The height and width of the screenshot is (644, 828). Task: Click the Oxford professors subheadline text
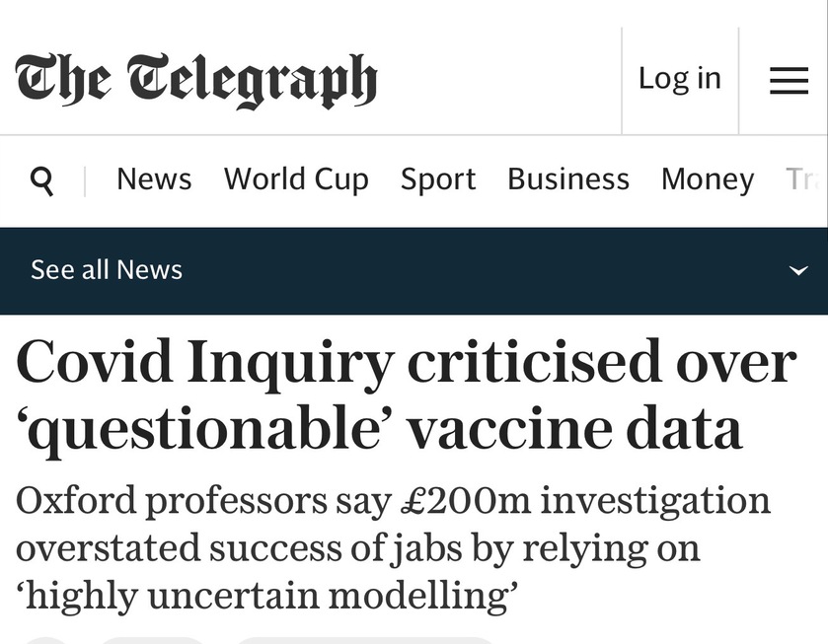pyautogui.click(x=393, y=548)
